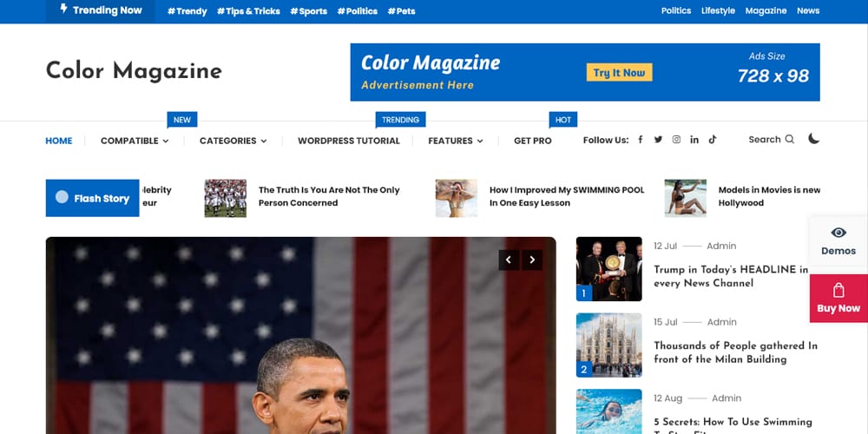
Task: Open the Trump award ceremony thumbnail
Action: pos(609,269)
